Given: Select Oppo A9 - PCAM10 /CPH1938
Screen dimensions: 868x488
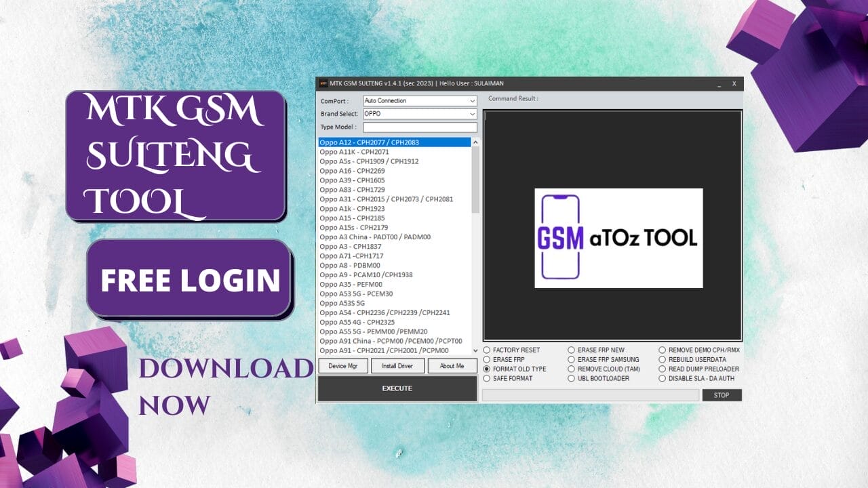Looking at the screenshot, I should click(395, 275).
